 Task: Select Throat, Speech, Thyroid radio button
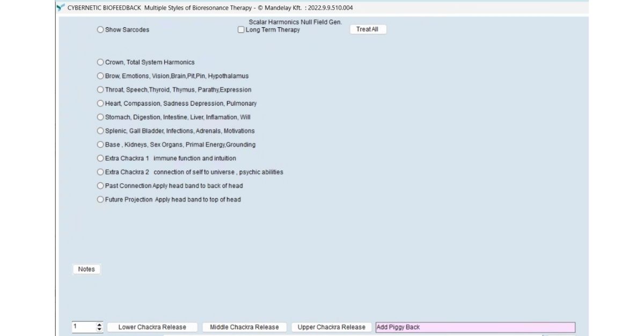(100, 90)
